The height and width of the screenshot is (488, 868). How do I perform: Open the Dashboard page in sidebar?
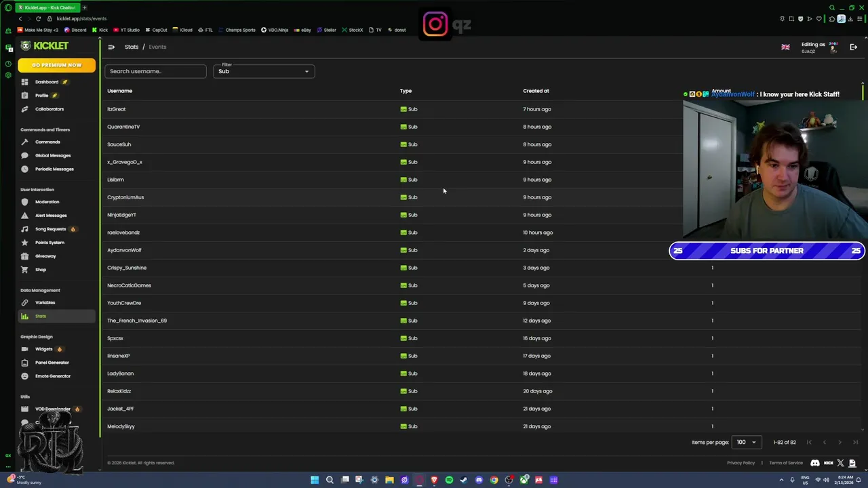tap(47, 82)
